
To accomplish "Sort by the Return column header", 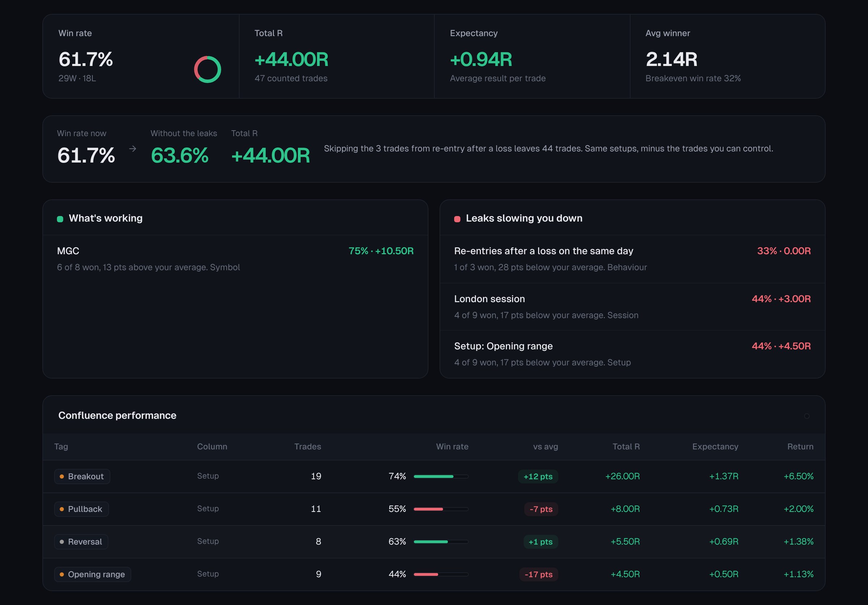I will tap(800, 447).
